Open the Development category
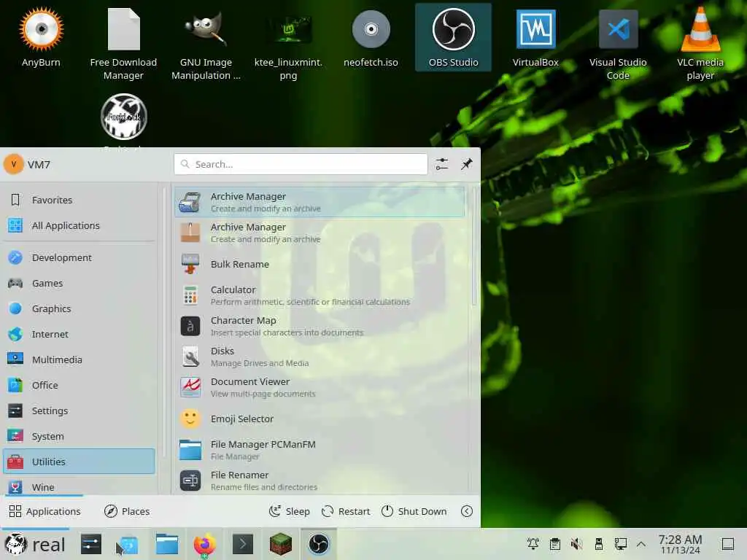This screenshot has height=560, width=747. 79,257
